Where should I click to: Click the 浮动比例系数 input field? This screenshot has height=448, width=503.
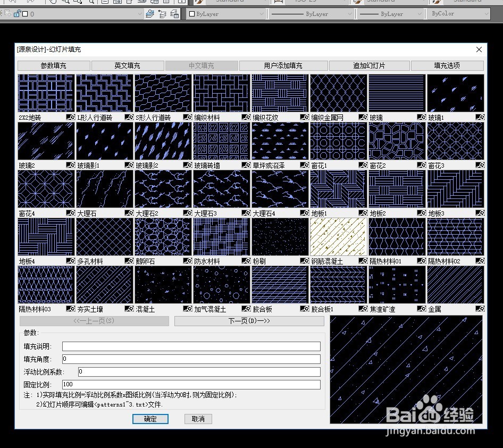(x=199, y=371)
